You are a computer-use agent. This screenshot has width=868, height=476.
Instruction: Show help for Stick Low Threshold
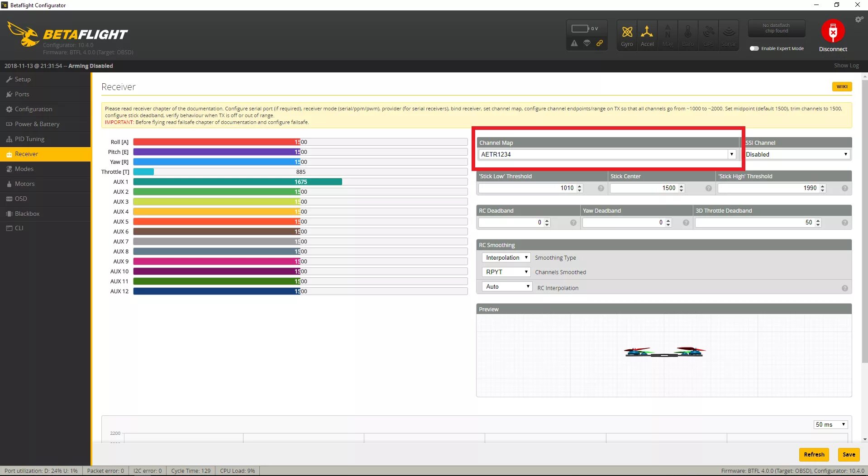point(601,188)
